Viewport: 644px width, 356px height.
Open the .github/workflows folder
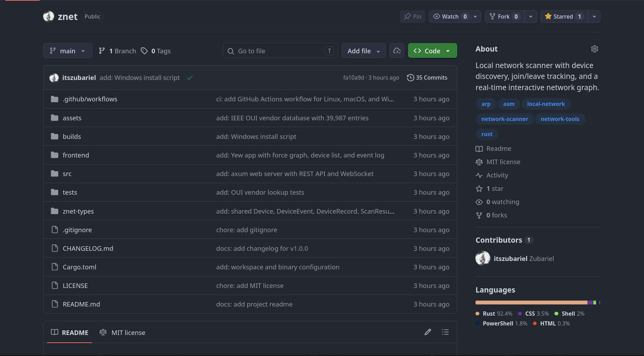click(90, 99)
